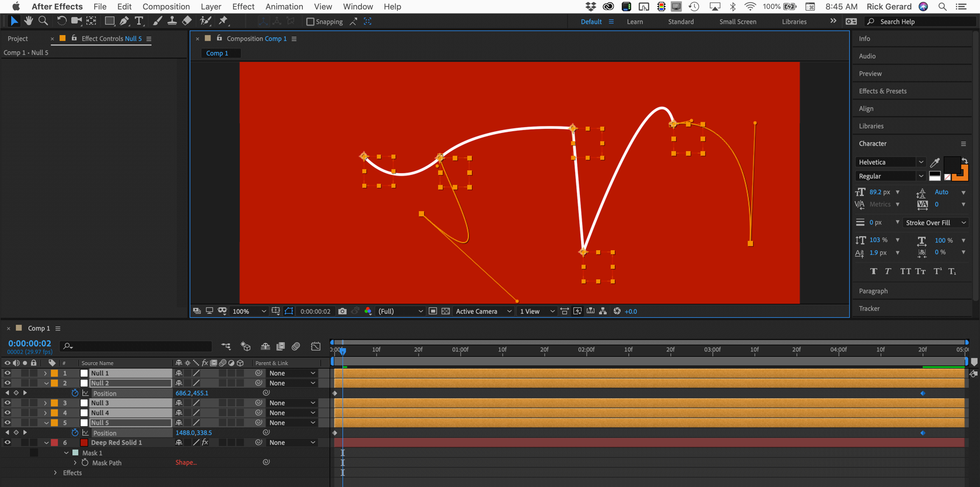Enable motion blur switch in timeline header
980x487 pixels.
pos(296,346)
